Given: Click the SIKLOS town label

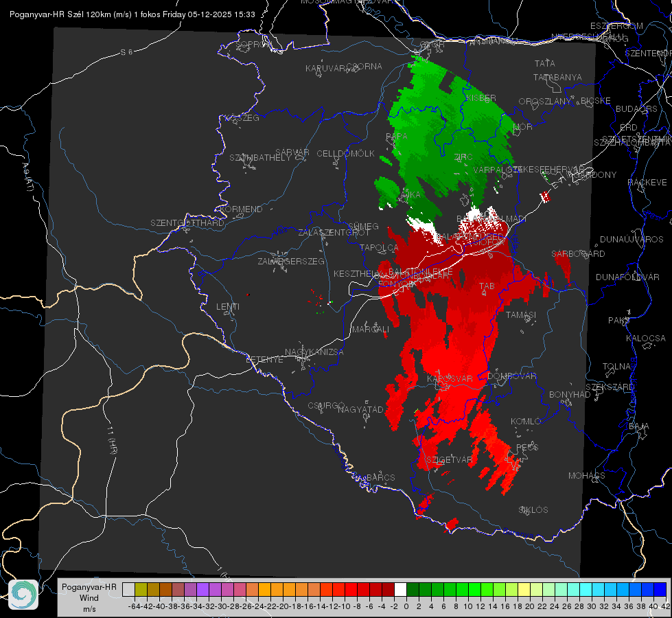Looking at the screenshot, I should point(533,510).
